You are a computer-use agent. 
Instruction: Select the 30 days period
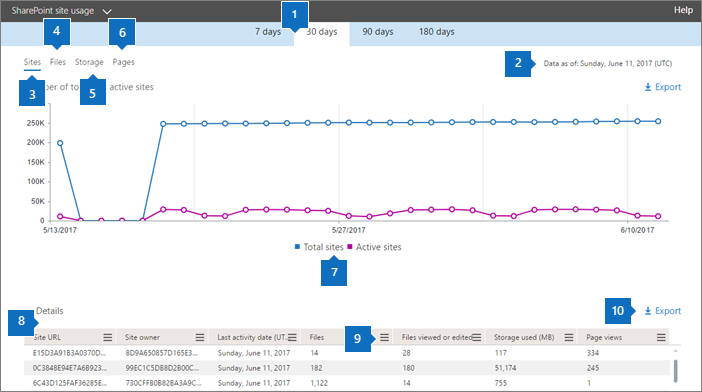click(321, 32)
